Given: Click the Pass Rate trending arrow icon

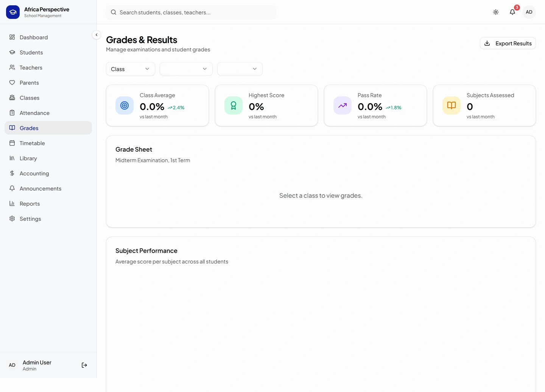Looking at the screenshot, I should pos(343,105).
